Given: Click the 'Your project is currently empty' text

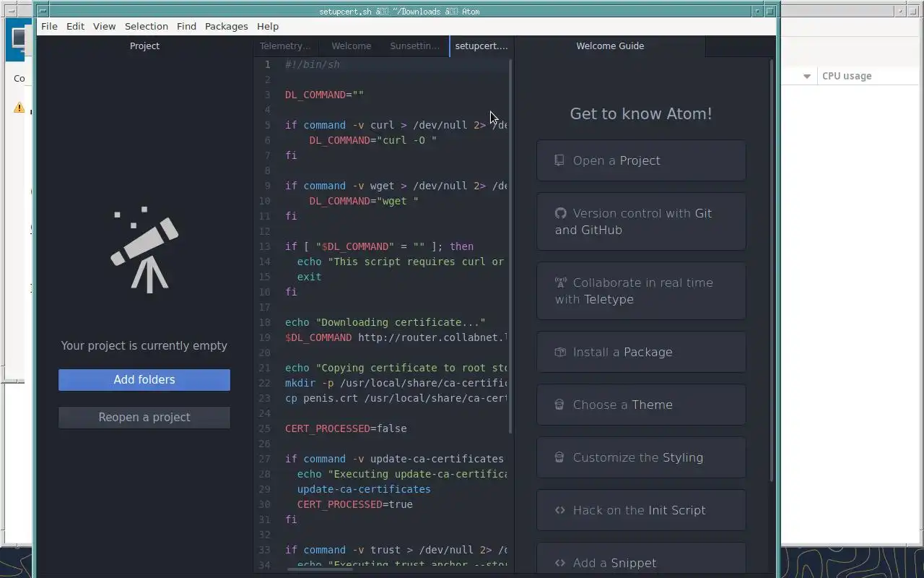Looking at the screenshot, I should coord(144,345).
